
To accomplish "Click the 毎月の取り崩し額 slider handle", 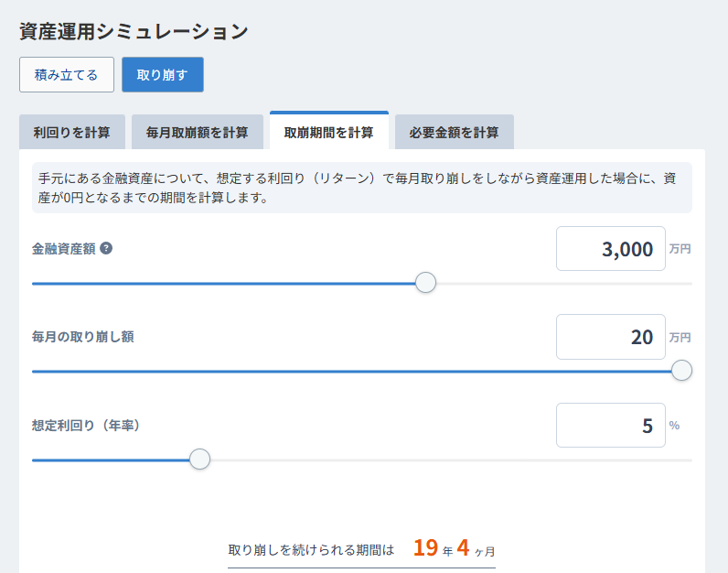I will pyautogui.click(x=681, y=371).
